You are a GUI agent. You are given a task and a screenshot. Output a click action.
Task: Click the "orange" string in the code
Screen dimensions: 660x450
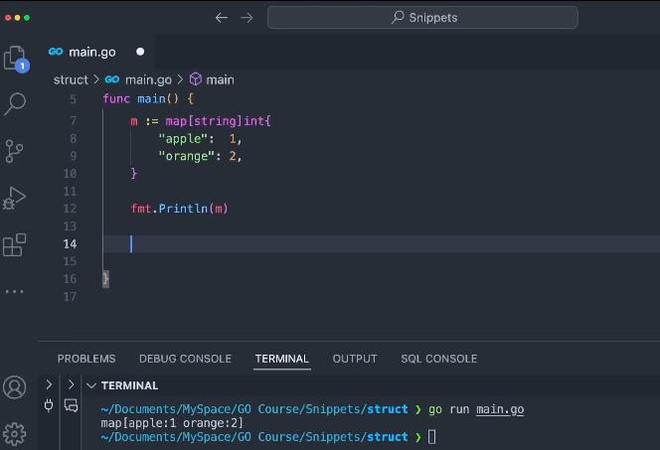pyautogui.click(x=186, y=156)
